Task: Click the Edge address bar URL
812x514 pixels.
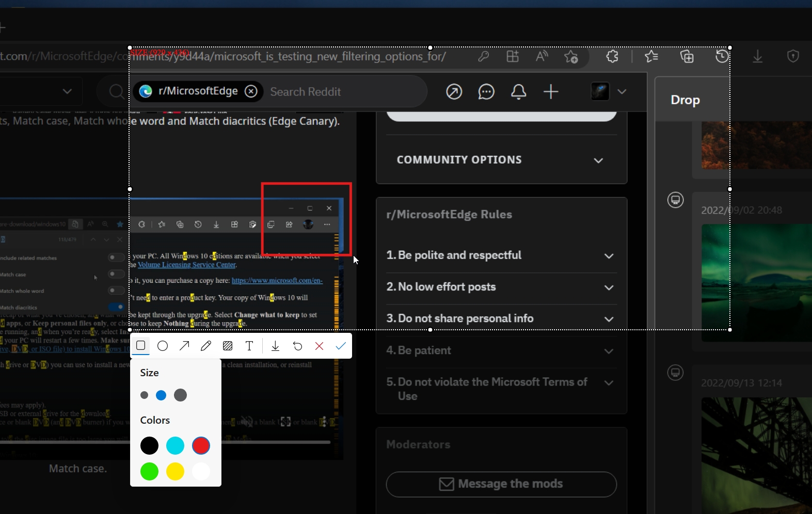Action: point(223,56)
